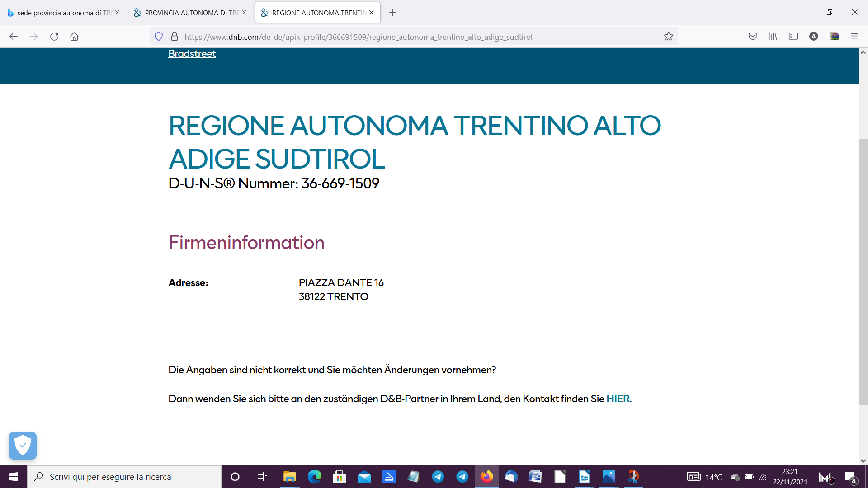Open the Firefox hamburger menu

(x=854, y=37)
